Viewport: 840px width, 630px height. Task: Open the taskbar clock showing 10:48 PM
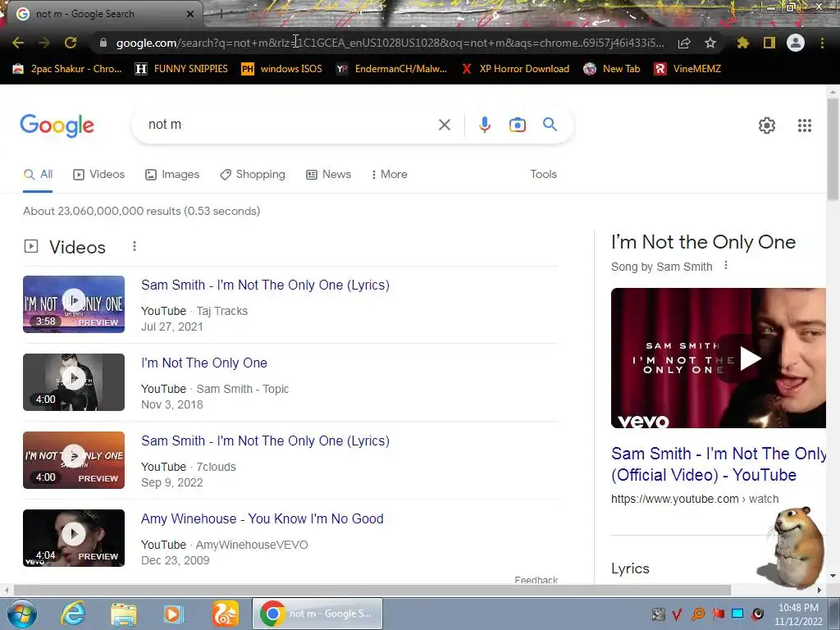coord(797,614)
